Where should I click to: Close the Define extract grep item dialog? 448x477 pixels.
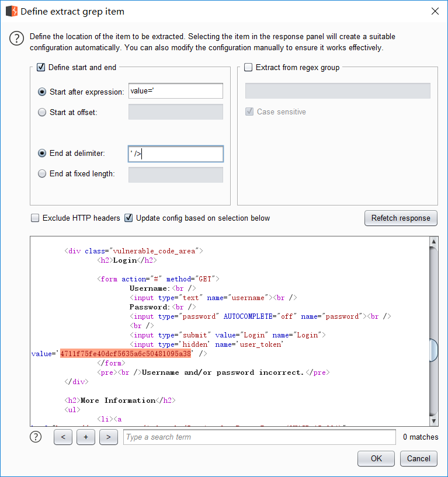(x=435, y=11)
